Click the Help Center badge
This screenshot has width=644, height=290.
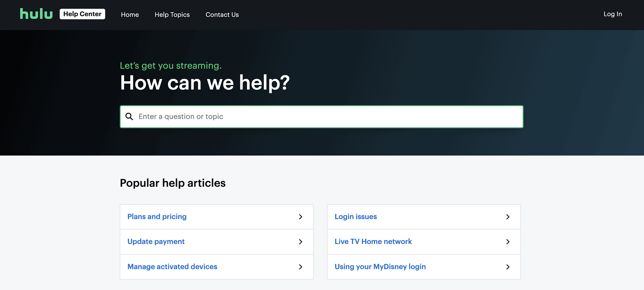[x=82, y=14]
